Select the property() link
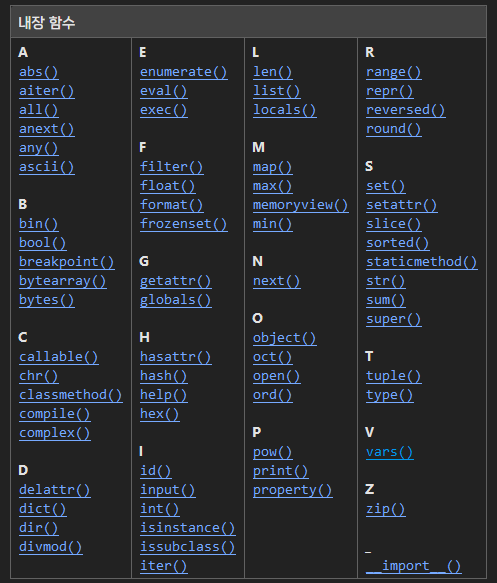 (x=293, y=490)
